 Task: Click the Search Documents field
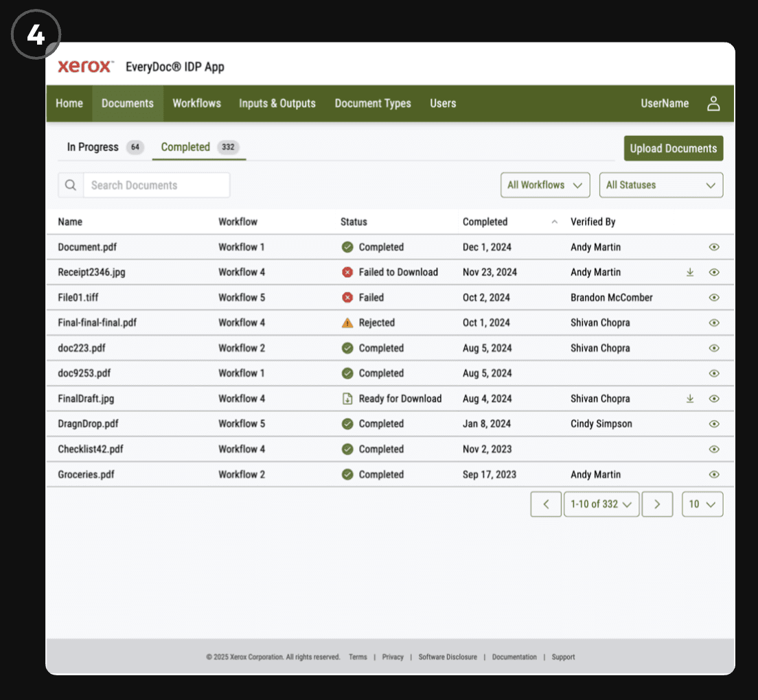coord(157,185)
